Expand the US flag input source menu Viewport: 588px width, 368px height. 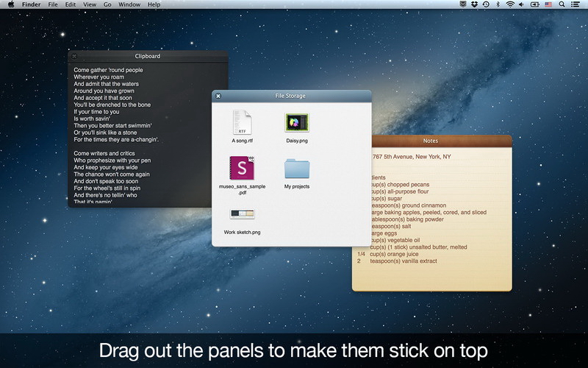coord(548,4)
